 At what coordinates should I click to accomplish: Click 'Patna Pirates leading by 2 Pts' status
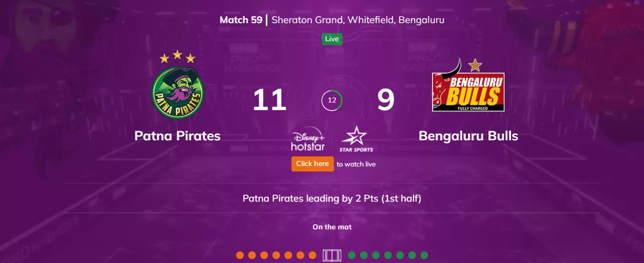[x=332, y=198]
